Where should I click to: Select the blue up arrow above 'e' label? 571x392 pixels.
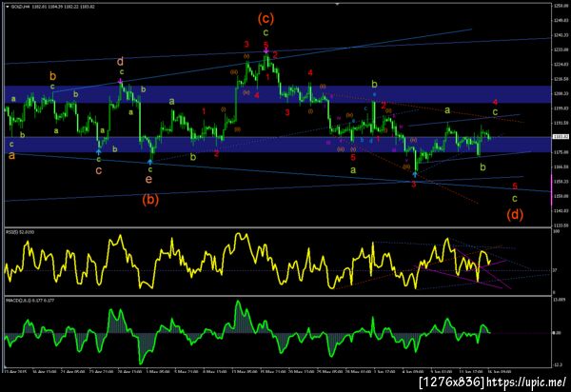click(x=150, y=163)
